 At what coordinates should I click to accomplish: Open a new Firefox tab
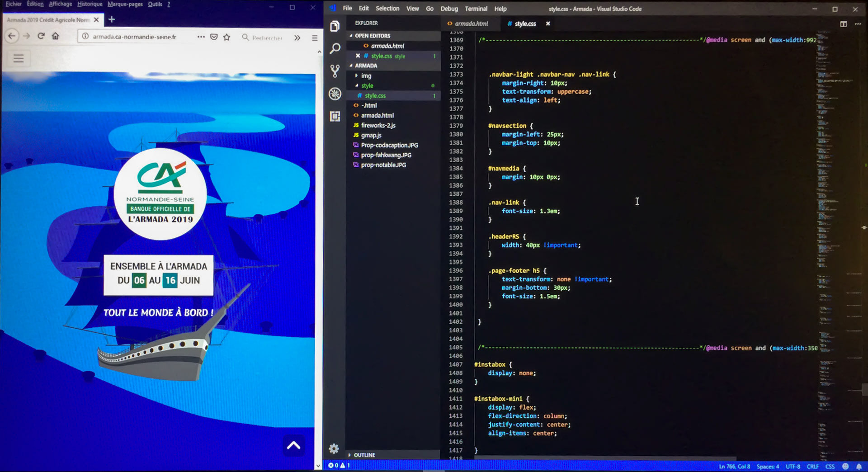click(112, 19)
